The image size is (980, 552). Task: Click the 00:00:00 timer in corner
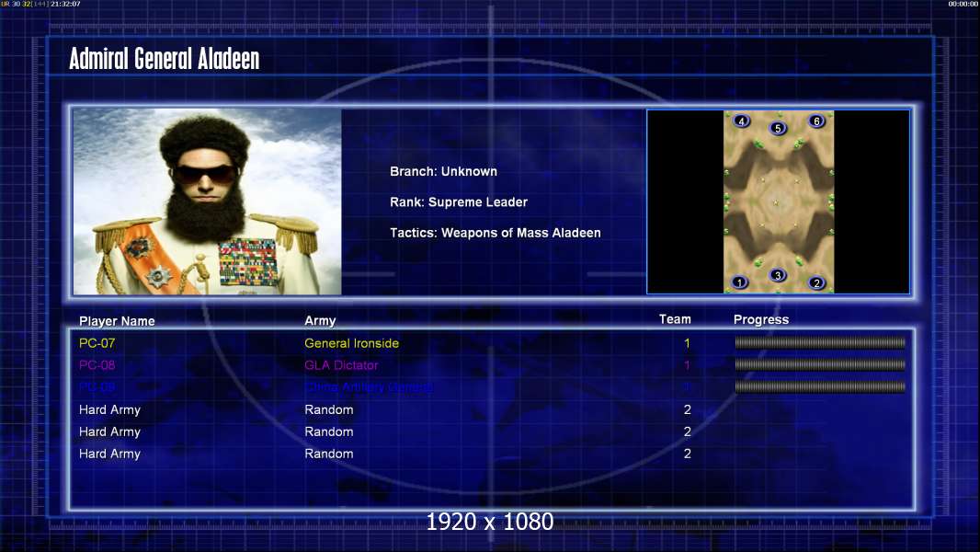click(963, 4)
